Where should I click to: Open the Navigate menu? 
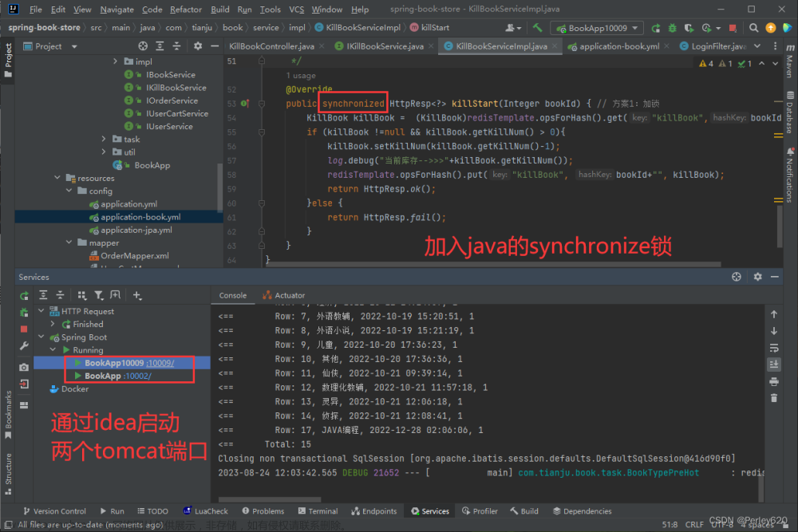(x=117, y=9)
